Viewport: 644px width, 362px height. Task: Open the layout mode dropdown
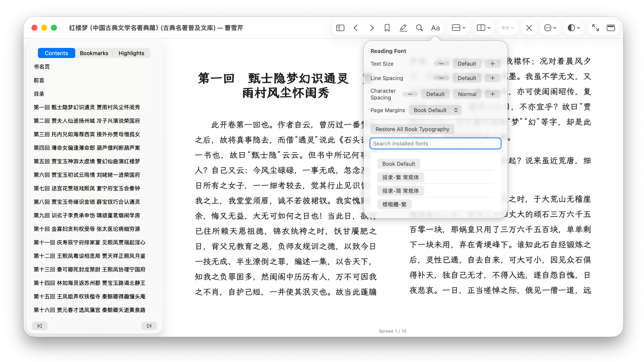[459, 28]
